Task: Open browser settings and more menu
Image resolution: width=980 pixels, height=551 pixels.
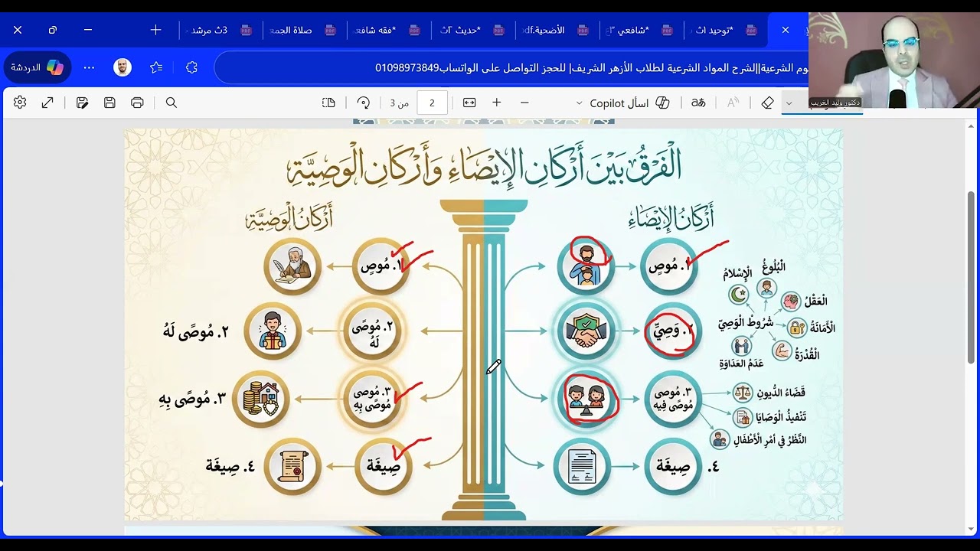Action: point(89,67)
